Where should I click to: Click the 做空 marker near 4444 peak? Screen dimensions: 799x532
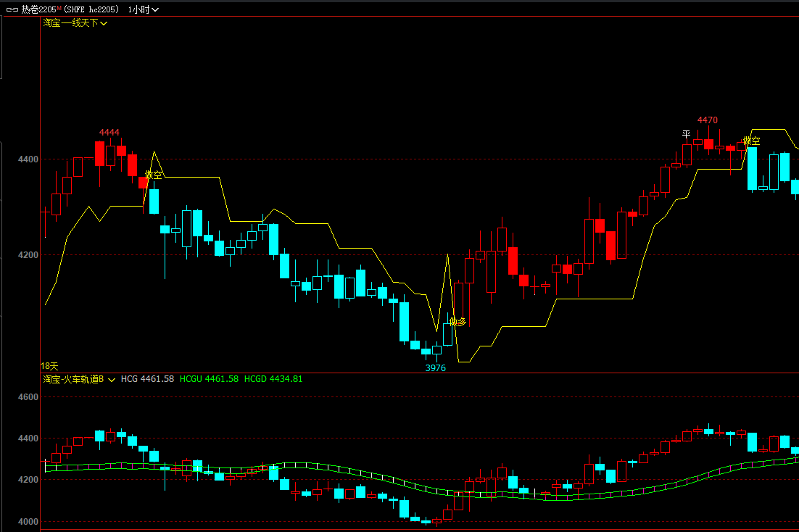click(x=154, y=175)
